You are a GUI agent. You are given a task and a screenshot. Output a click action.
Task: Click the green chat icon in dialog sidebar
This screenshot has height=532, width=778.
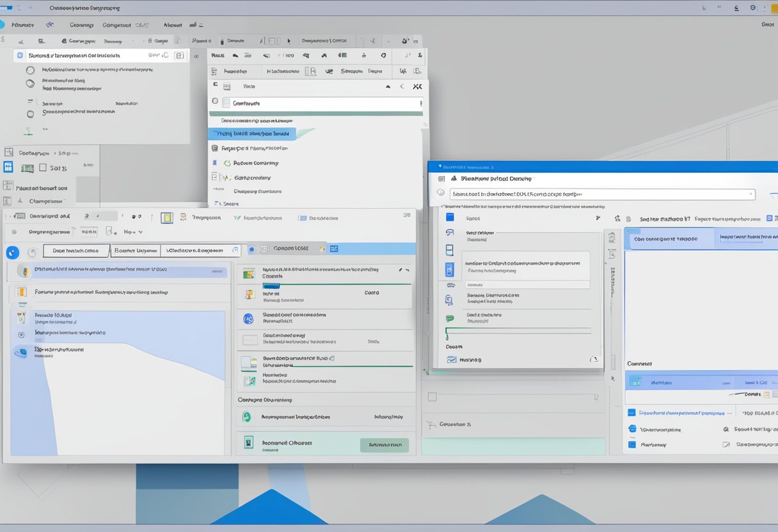click(449, 318)
